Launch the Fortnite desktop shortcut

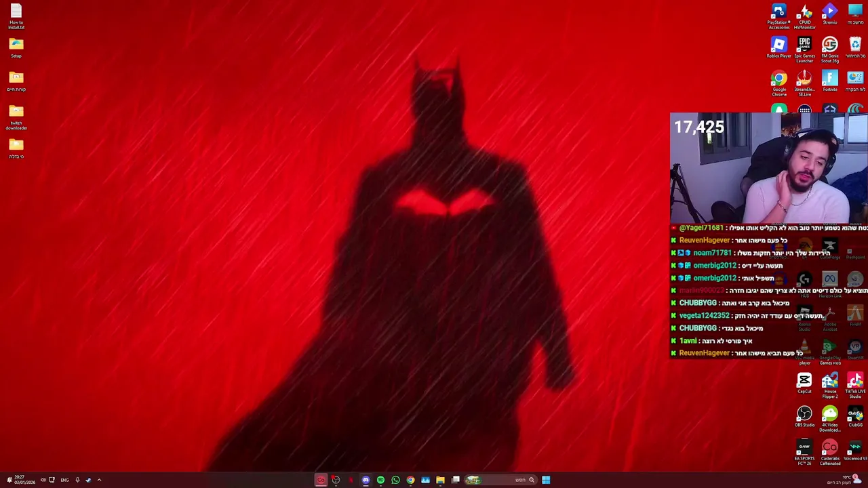[830, 81]
